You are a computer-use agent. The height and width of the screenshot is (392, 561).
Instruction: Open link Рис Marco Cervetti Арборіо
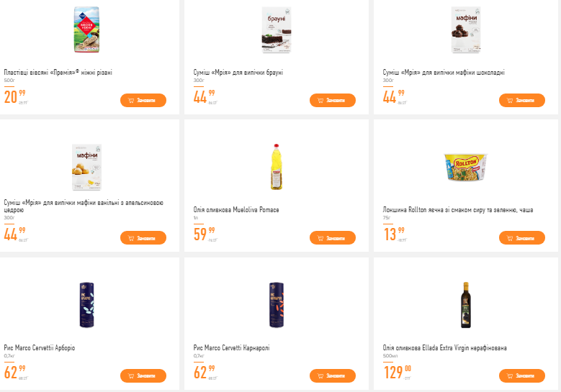coord(40,348)
